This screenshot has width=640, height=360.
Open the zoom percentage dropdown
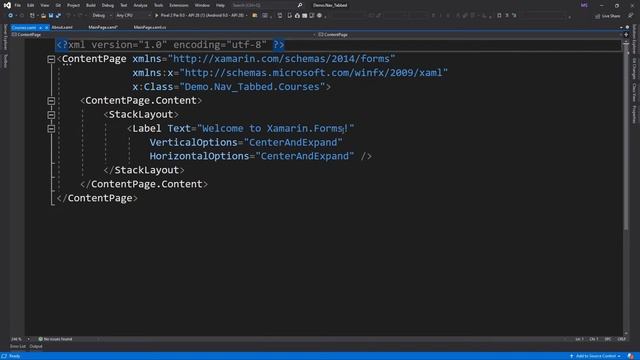pos(20,339)
